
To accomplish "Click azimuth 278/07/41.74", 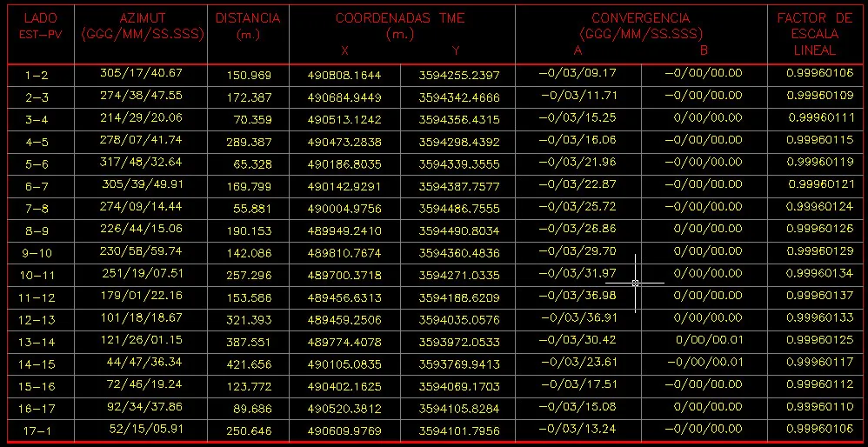I will point(141,139).
